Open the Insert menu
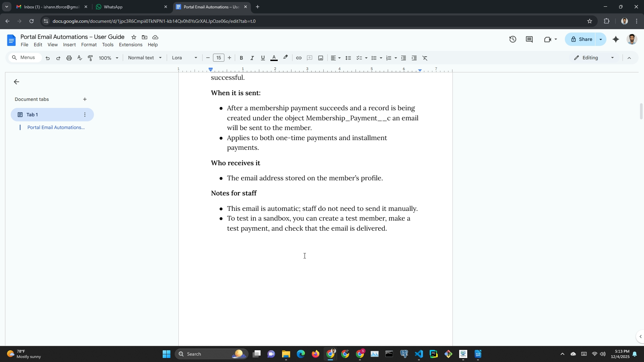This screenshot has height=362, width=644. [69, 45]
